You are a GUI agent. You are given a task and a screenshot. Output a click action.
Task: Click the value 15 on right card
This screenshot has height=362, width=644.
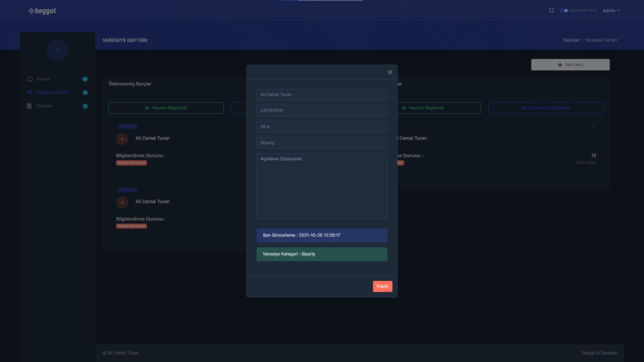(594, 156)
